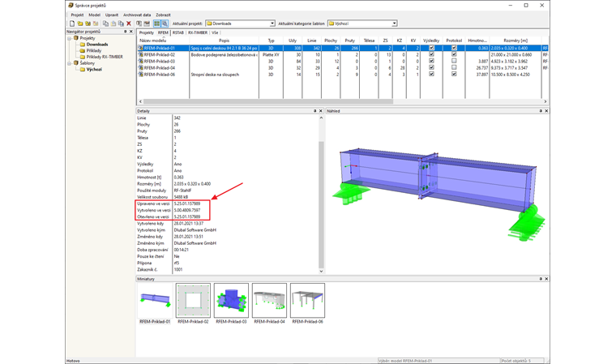Click the model icon of RFEM-Priklad-03 row
This screenshot has height=364, width=616.
pyautogui.click(x=140, y=62)
